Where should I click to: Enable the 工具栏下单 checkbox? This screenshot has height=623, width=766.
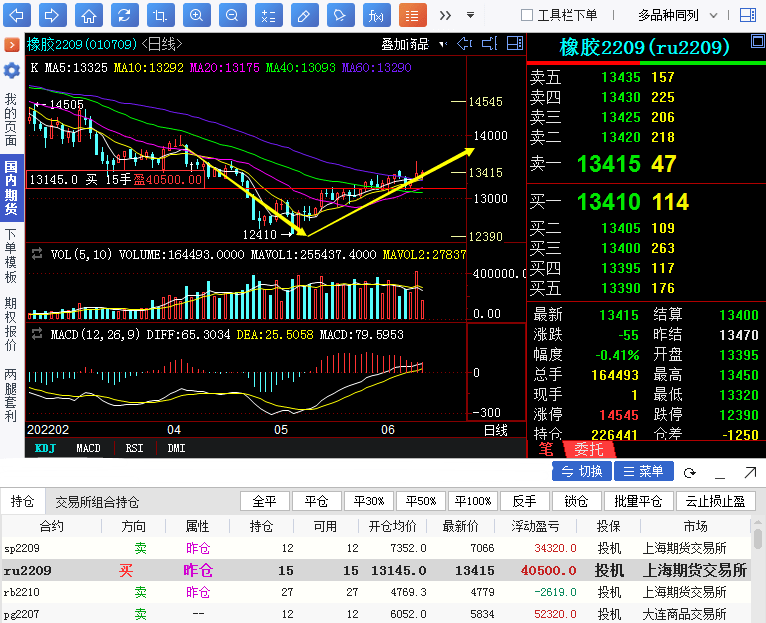(x=527, y=15)
